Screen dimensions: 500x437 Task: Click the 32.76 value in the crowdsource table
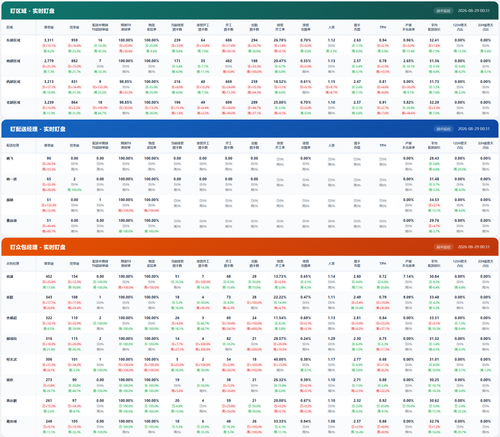pyautogui.click(x=434, y=421)
